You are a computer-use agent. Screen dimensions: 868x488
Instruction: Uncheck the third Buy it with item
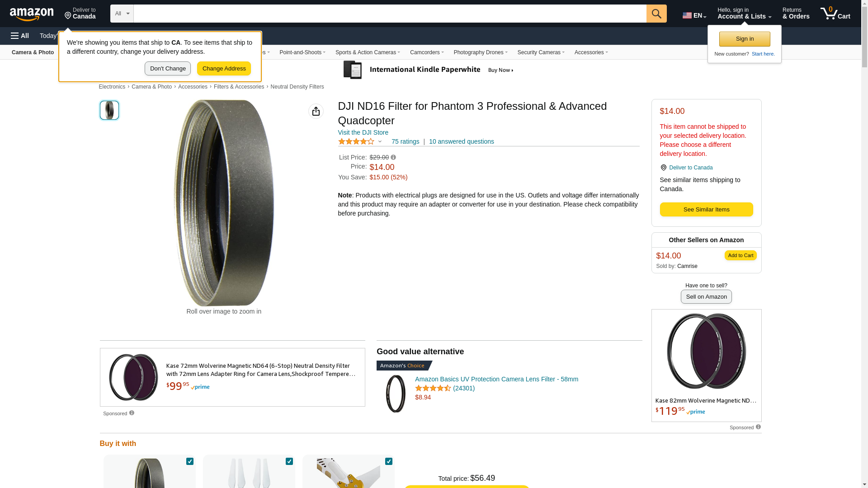point(389,461)
